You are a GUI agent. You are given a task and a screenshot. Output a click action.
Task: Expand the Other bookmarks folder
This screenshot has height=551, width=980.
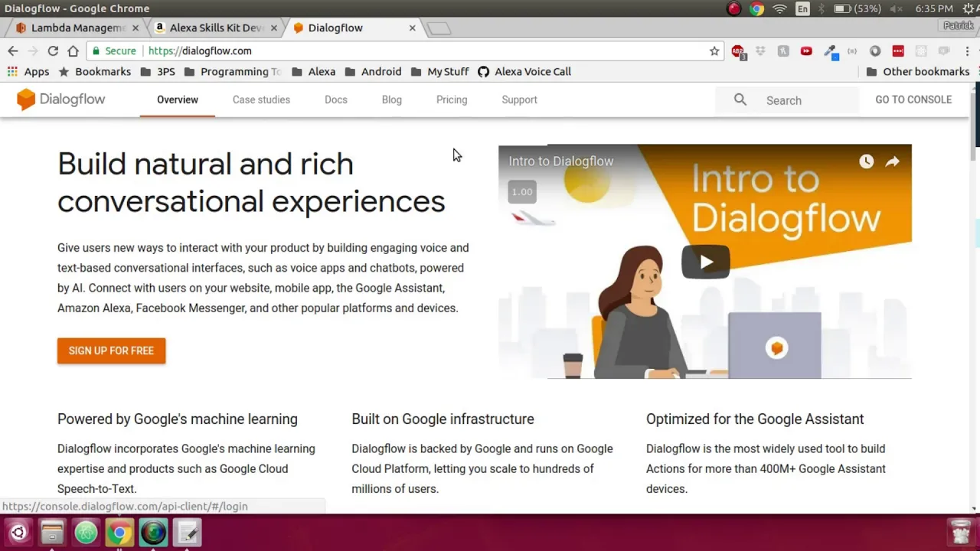pyautogui.click(x=918, y=71)
